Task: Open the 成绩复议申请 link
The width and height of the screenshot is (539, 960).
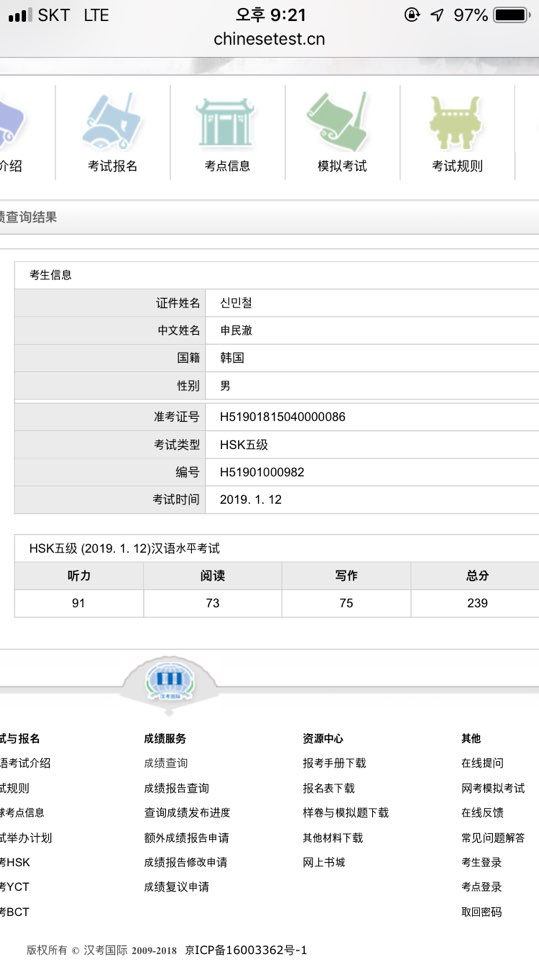Action: pos(176,887)
